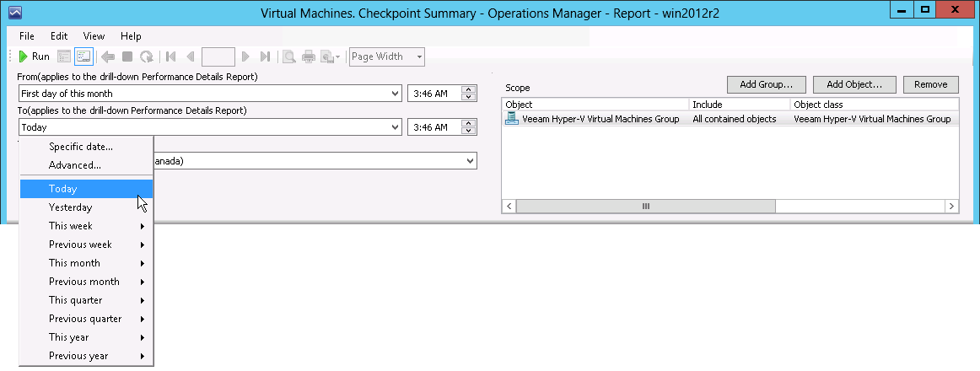The width and height of the screenshot is (980, 371).
Task: Toggle the show parameters area icon
Action: coord(83,56)
